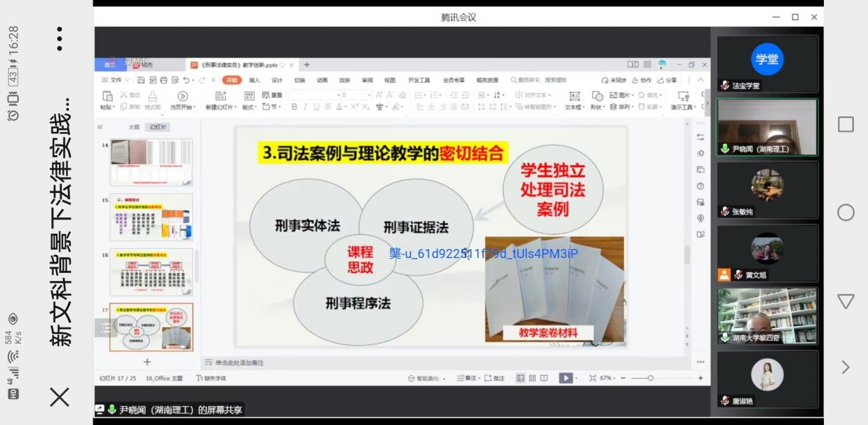
Task: Click the 分享 share button
Action: tap(667, 80)
